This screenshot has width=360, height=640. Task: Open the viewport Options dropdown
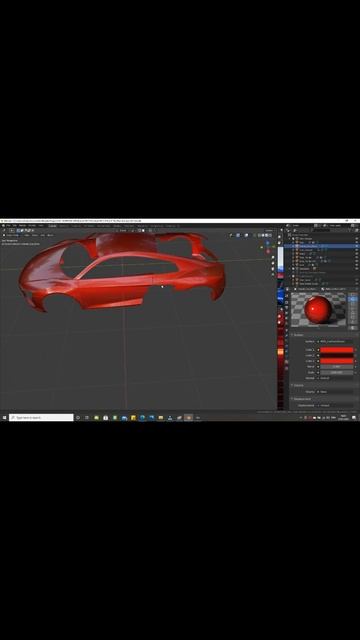point(269,230)
